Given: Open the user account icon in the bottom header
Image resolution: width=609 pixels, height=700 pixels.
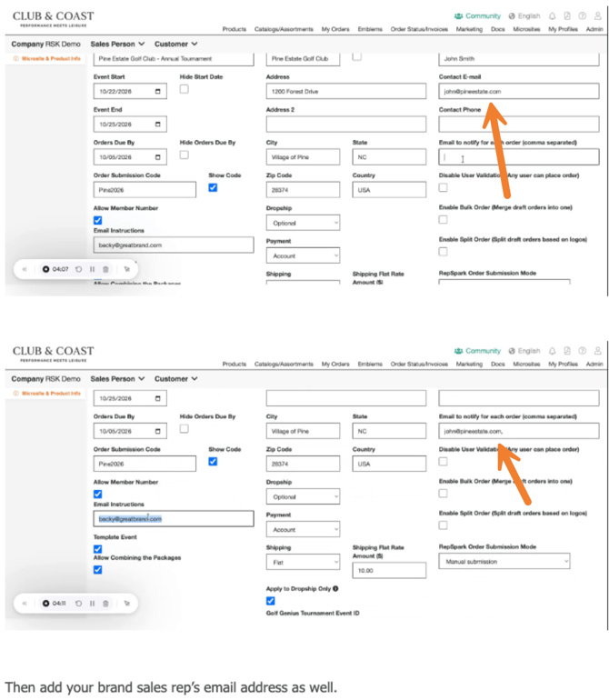Looking at the screenshot, I should coord(596,350).
